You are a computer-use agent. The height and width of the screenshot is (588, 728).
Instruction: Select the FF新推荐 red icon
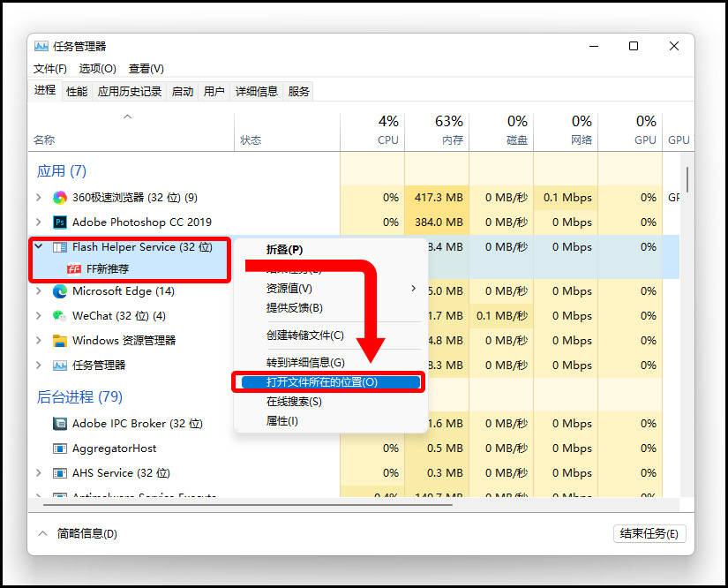pos(74,269)
